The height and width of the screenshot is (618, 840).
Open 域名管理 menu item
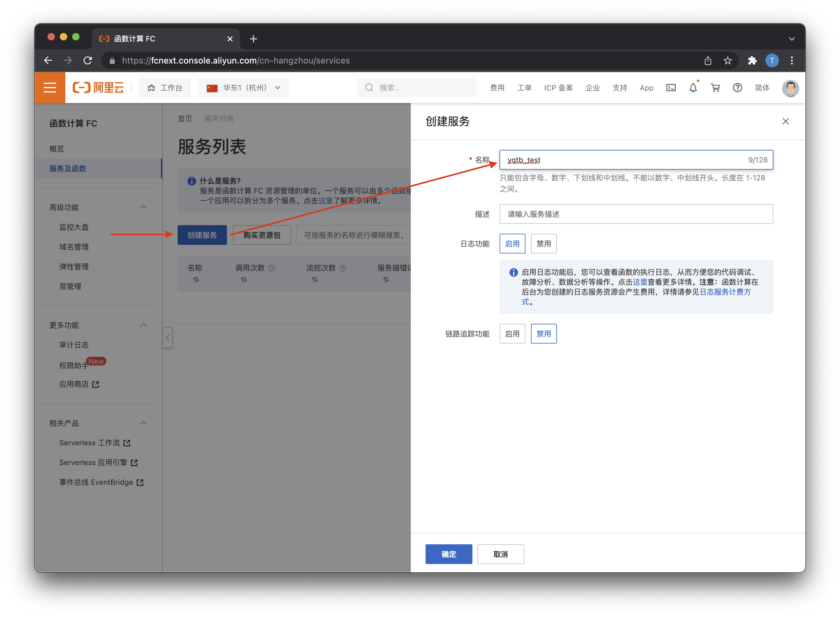click(74, 247)
